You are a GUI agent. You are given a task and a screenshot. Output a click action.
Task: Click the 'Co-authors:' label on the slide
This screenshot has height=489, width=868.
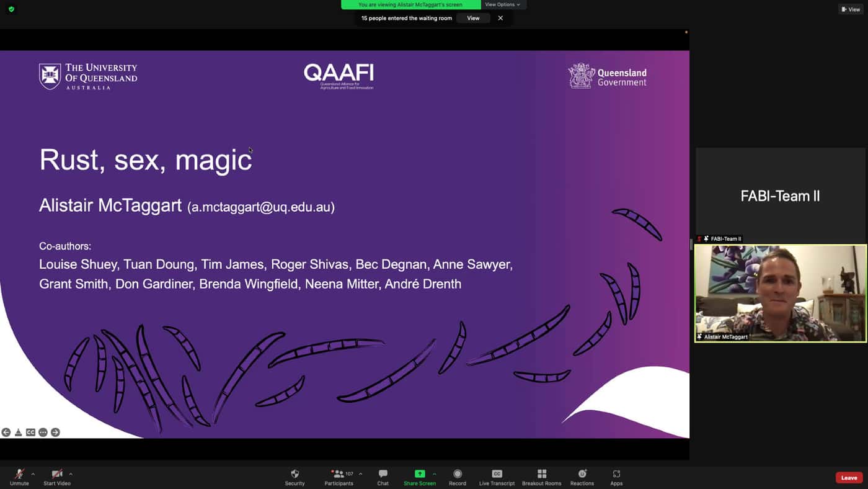pyautogui.click(x=65, y=246)
